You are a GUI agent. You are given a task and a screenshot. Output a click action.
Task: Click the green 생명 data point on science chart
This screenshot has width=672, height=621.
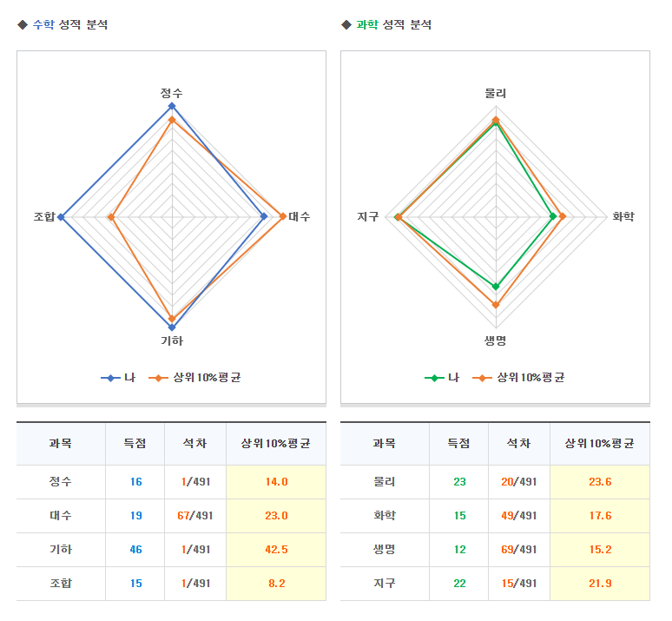(496, 286)
